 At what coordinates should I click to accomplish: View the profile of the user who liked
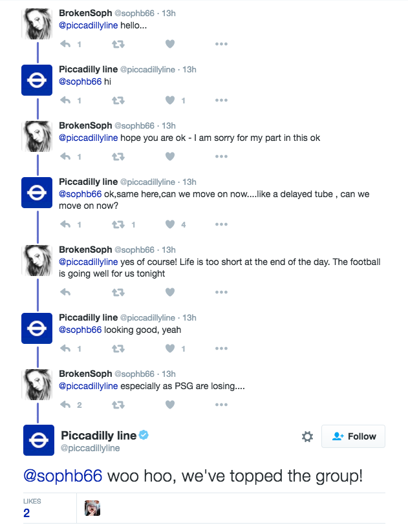(92, 508)
